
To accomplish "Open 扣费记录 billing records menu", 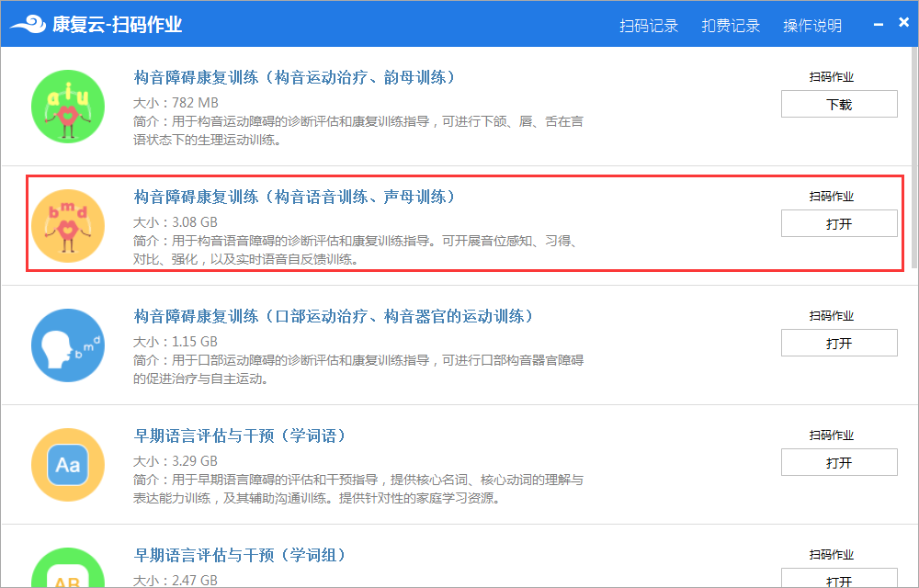I will (x=731, y=26).
